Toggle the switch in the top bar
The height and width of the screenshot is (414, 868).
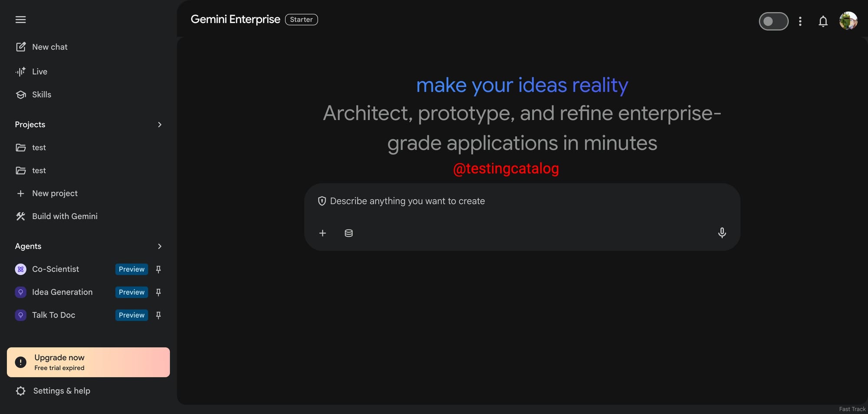tap(773, 21)
